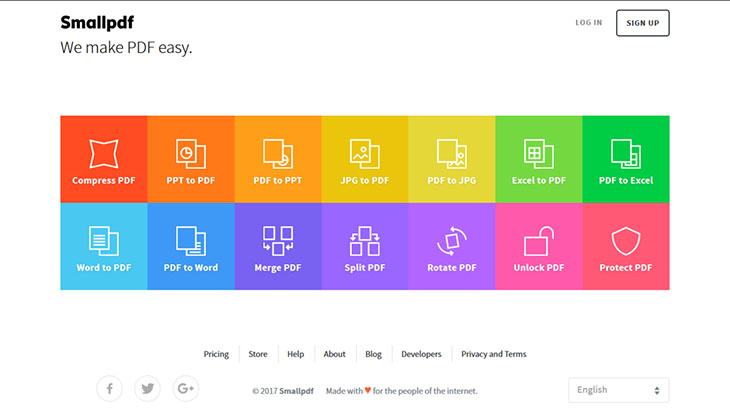This screenshot has width=730, height=411.
Task: Select the JPG to PDF tile
Action: [x=365, y=159]
